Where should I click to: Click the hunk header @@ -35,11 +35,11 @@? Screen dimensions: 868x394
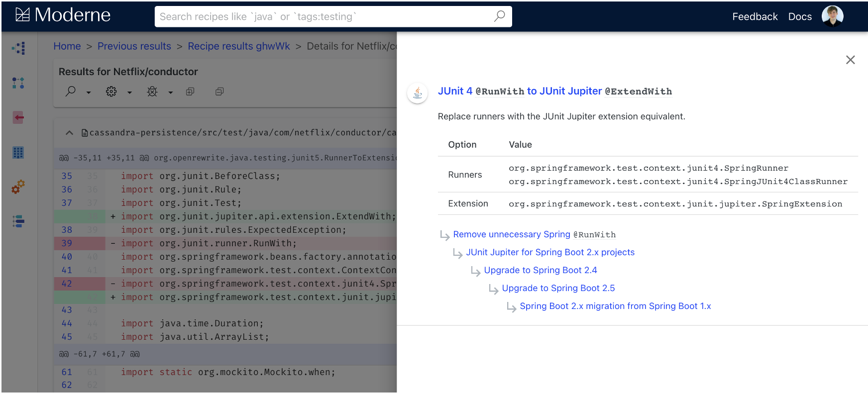click(x=227, y=158)
